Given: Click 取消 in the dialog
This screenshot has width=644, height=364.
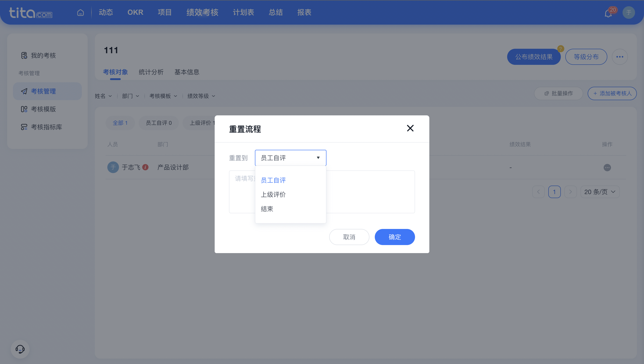Looking at the screenshot, I should coord(349,237).
